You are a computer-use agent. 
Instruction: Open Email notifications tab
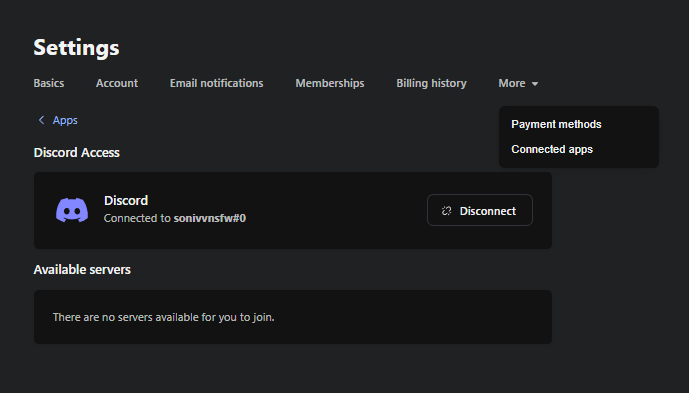point(217,83)
